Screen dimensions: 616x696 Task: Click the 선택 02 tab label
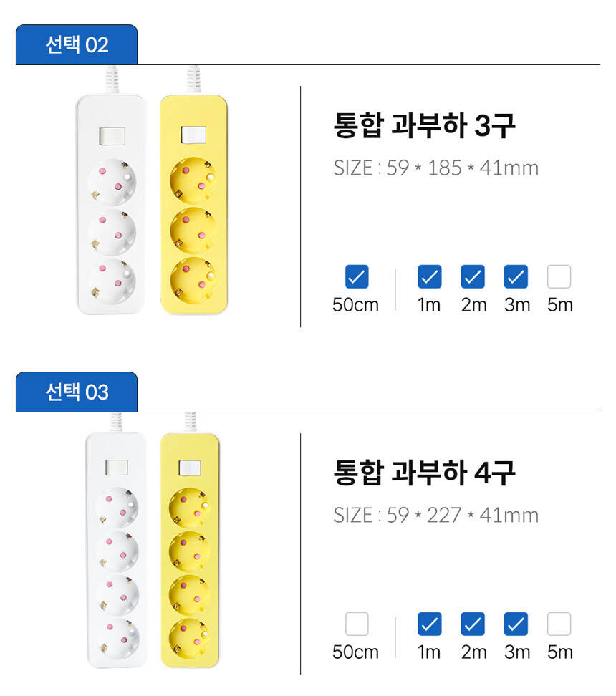point(77,45)
